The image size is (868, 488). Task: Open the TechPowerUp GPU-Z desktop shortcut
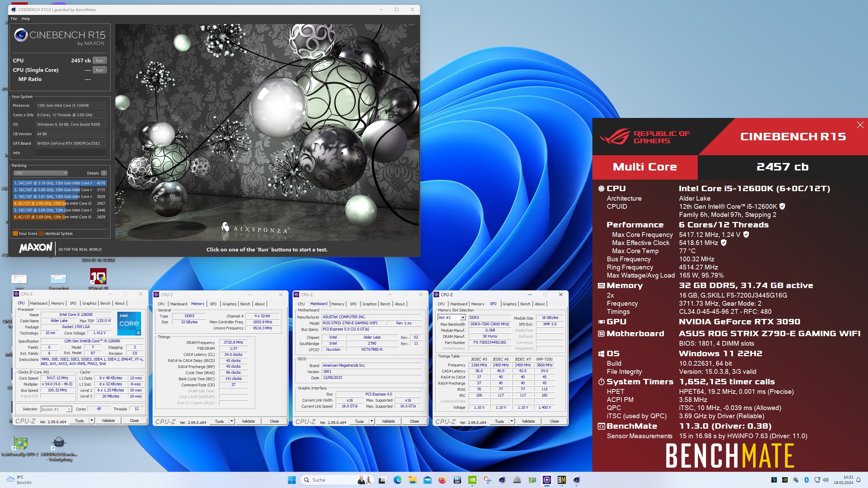coord(20,446)
